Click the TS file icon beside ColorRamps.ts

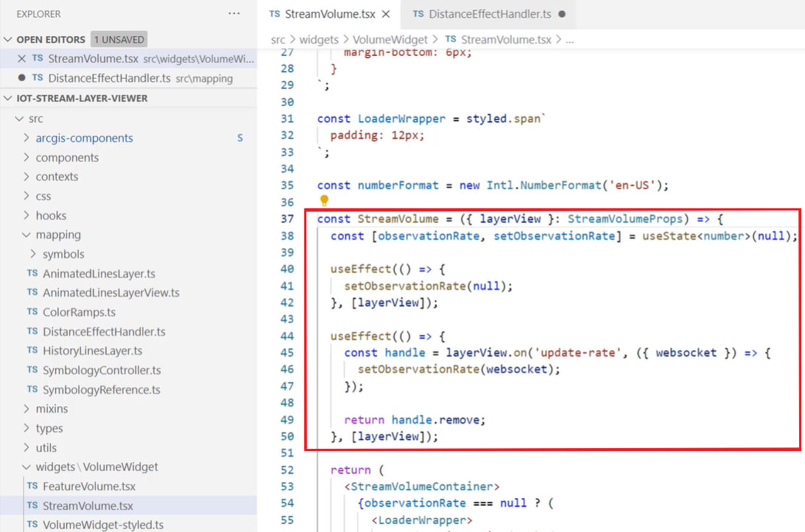click(x=31, y=312)
